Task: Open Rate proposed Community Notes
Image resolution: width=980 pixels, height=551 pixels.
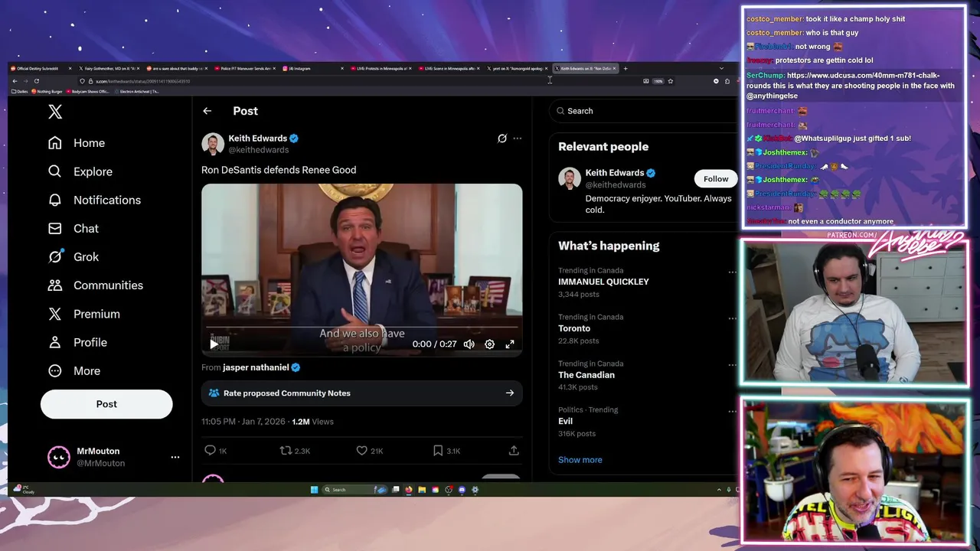Action: pyautogui.click(x=362, y=393)
